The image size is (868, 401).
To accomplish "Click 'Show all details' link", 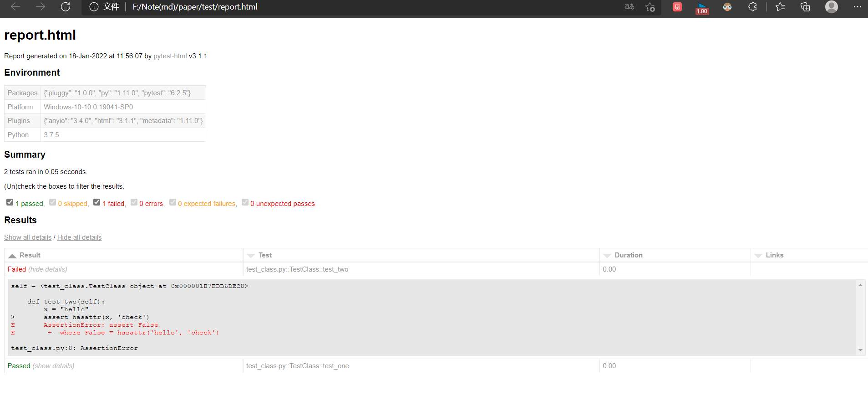I will tap(28, 237).
